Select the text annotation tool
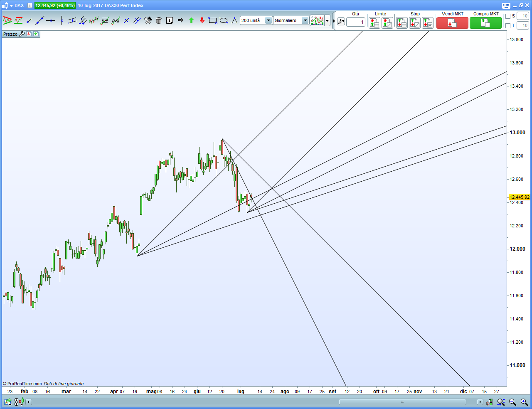 pyautogui.click(x=170, y=20)
